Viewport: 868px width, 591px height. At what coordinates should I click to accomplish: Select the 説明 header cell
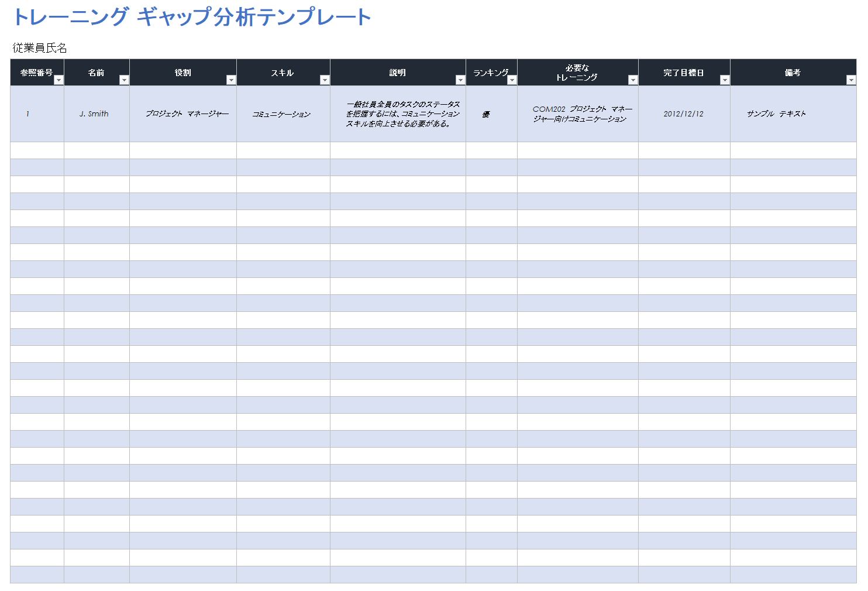click(x=398, y=73)
